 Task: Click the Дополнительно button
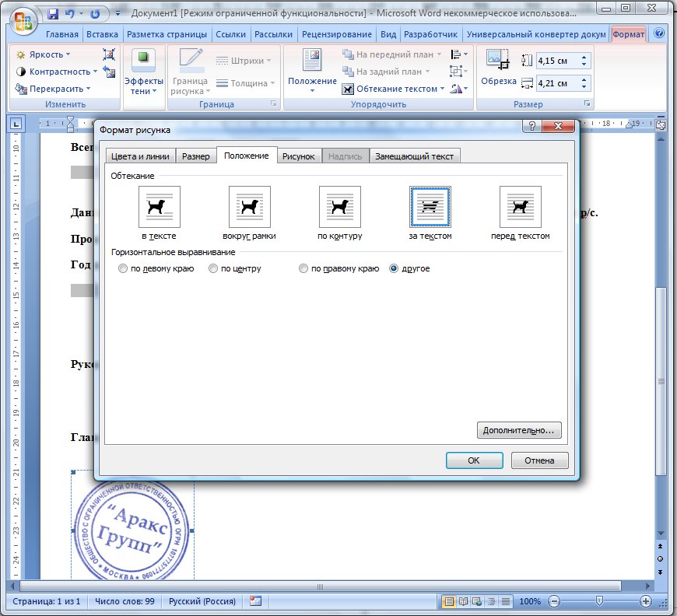click(518, 430)
